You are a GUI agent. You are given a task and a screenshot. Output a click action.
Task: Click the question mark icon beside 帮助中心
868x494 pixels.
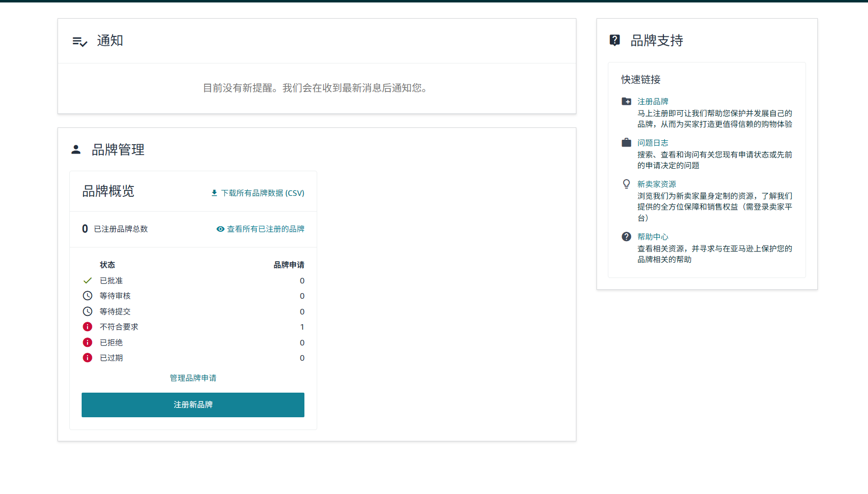(x=627, y=237)
